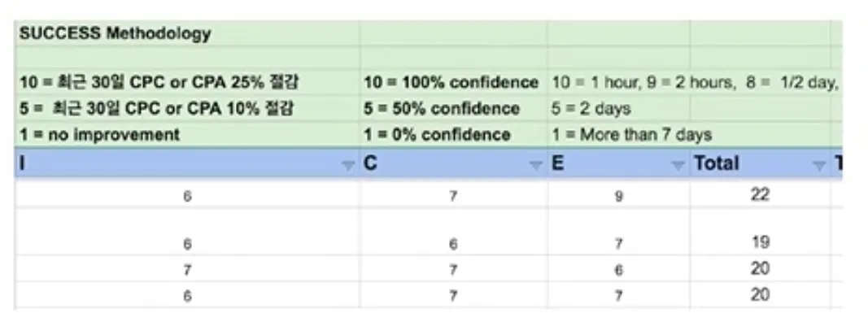Click the 'C' column header label

coord(371,163)
